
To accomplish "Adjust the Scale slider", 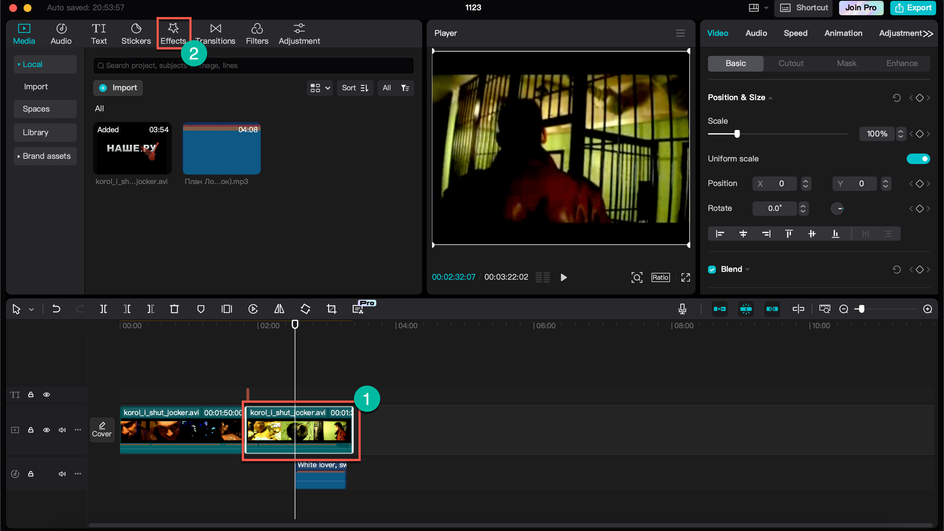I will tap(737, 134).
